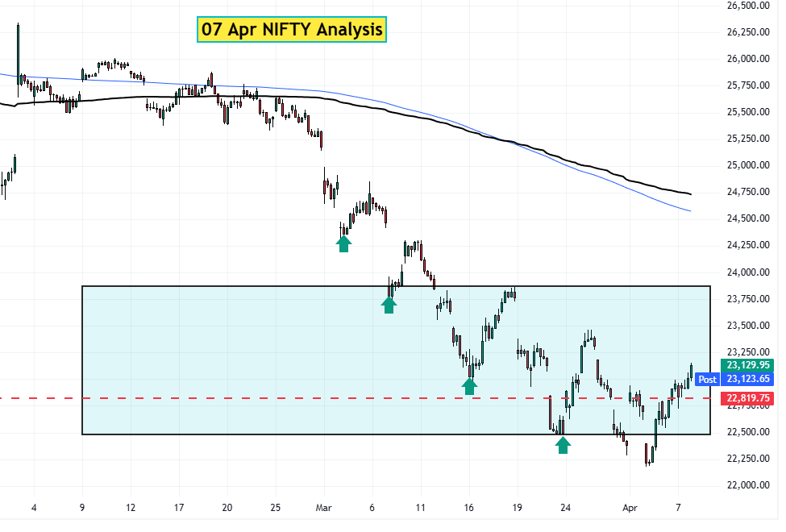Click the Mar label on the time axis
The width and height of the screenshot is (786, 532).
pyautogui.click(x=325, y=509)
